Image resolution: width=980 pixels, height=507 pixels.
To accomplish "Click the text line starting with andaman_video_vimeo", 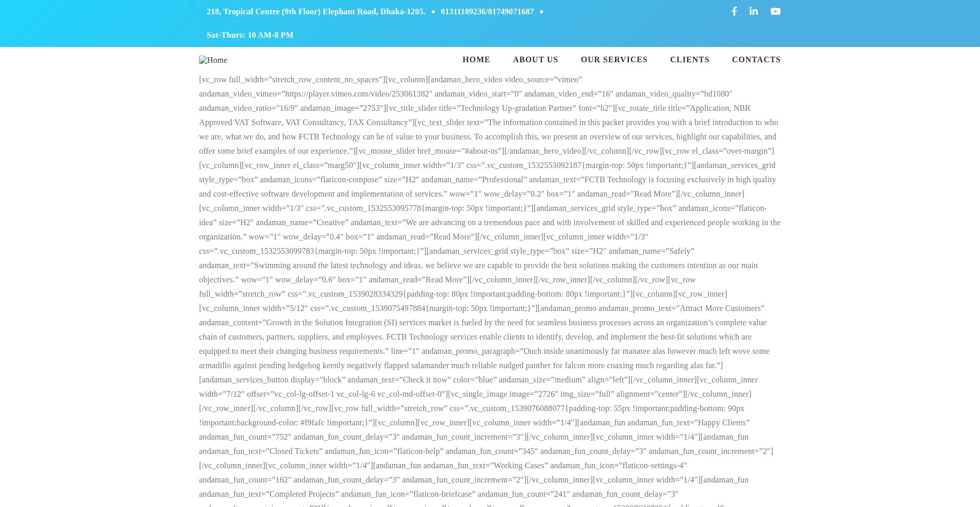I will coord(465,94).
